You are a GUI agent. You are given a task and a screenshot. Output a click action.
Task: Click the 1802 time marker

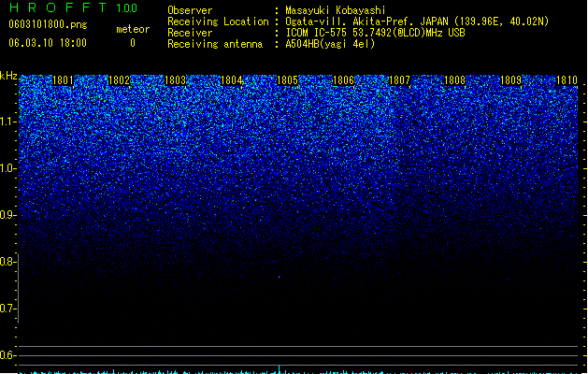[x=119, y=80]
